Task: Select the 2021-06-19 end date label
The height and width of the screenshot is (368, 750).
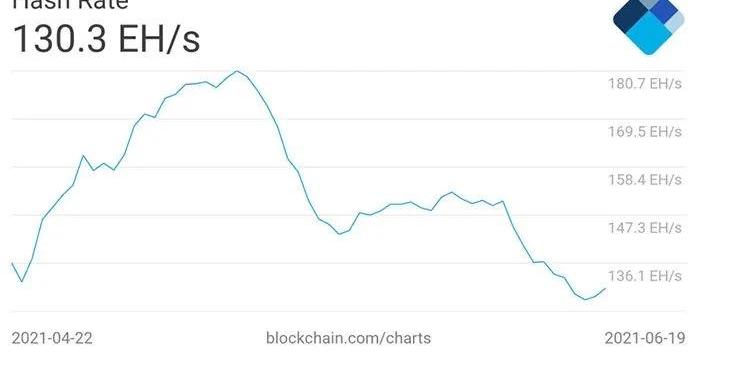Action: (645, 338)
